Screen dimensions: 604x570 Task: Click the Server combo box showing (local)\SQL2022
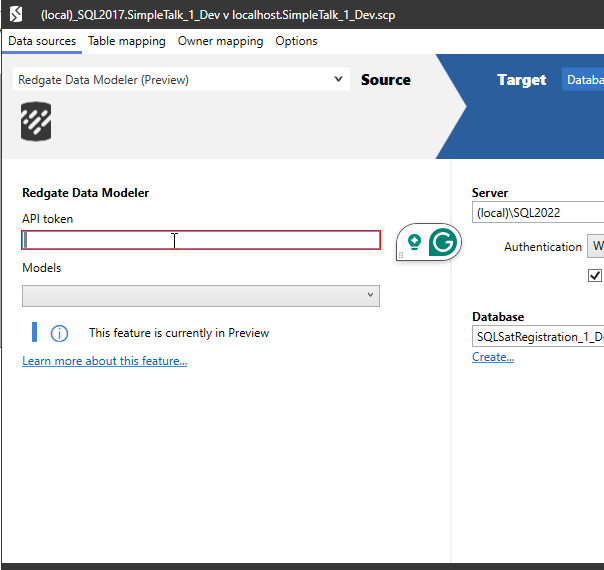coord(538,212)
